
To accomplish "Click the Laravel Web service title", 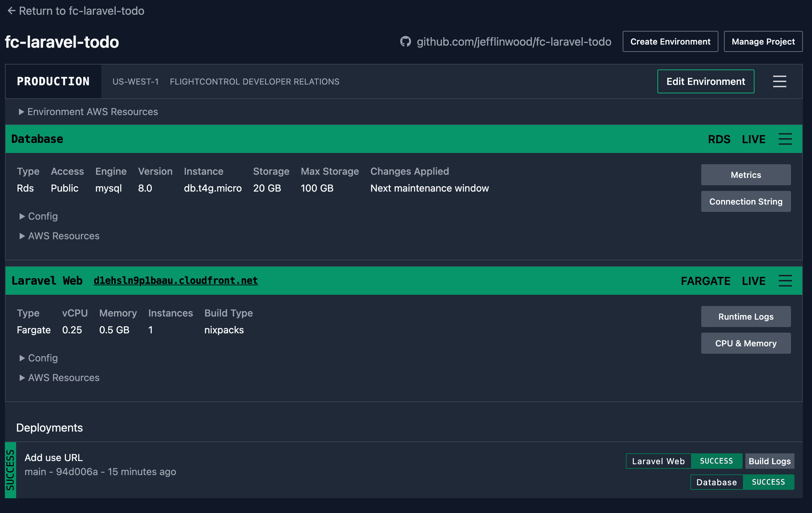I will 47,281.
